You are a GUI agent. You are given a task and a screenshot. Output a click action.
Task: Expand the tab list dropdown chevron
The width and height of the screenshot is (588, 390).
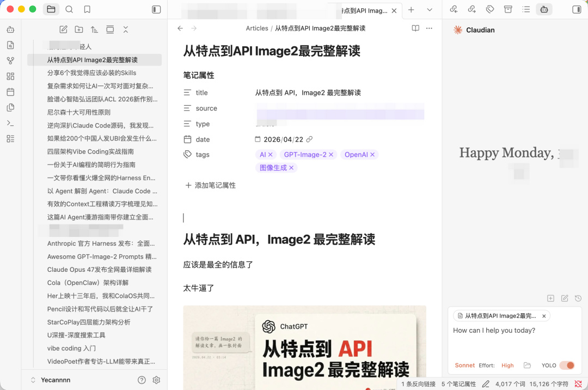click(x=430, y=10)
